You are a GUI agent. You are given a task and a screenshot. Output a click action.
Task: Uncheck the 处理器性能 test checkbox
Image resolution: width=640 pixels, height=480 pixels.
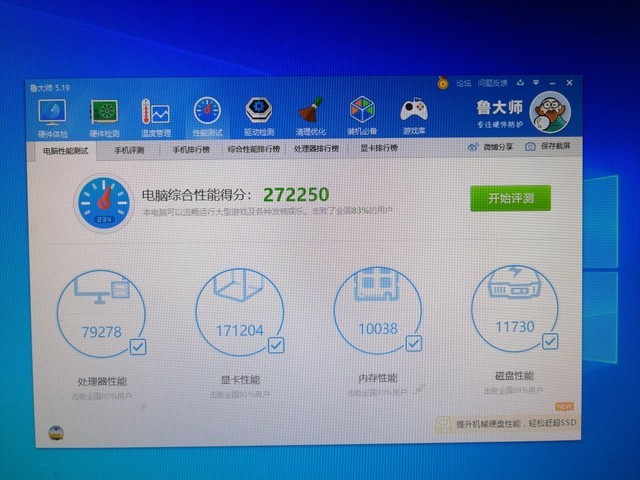pos(138,347)
